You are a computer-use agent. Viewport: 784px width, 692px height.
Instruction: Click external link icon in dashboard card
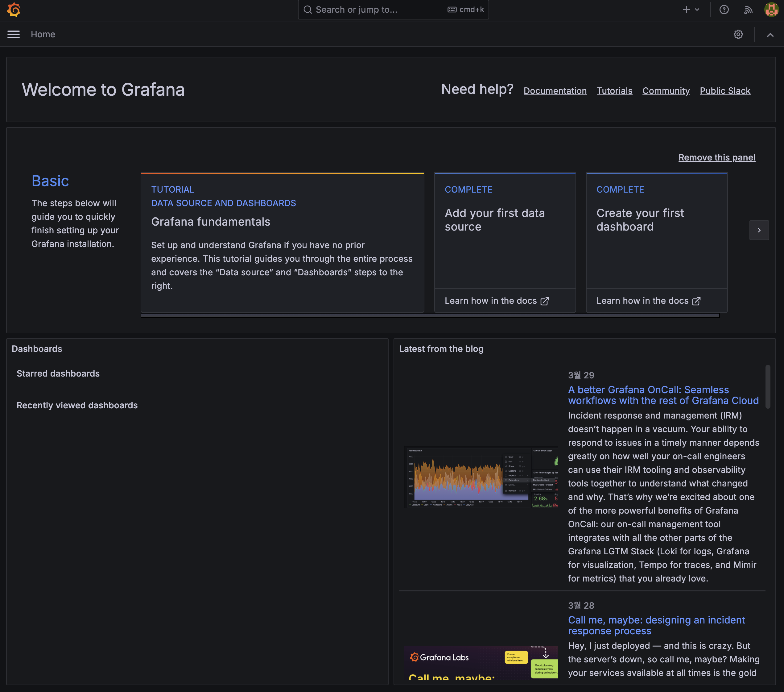click(696, 301)
